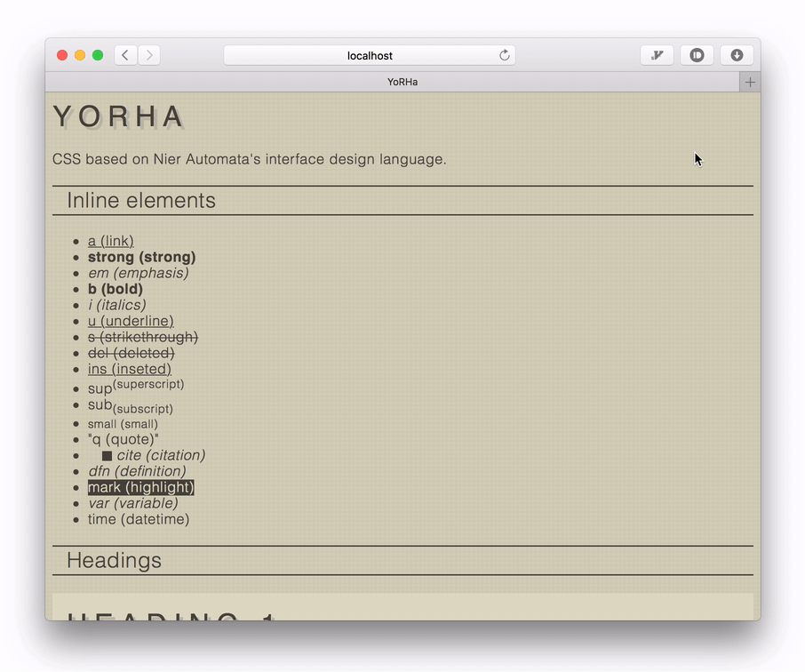Click the 'var (variable)' text

coord(133,503)
